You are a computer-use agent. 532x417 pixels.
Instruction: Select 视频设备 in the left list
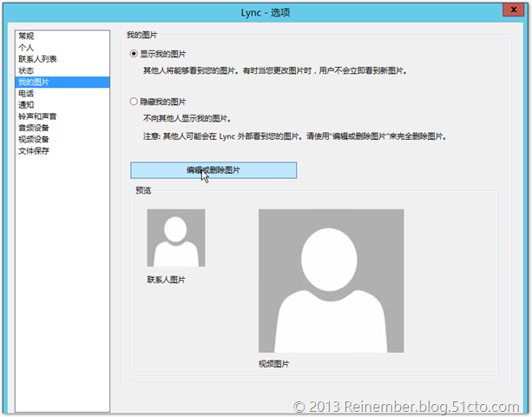point(33,138)
